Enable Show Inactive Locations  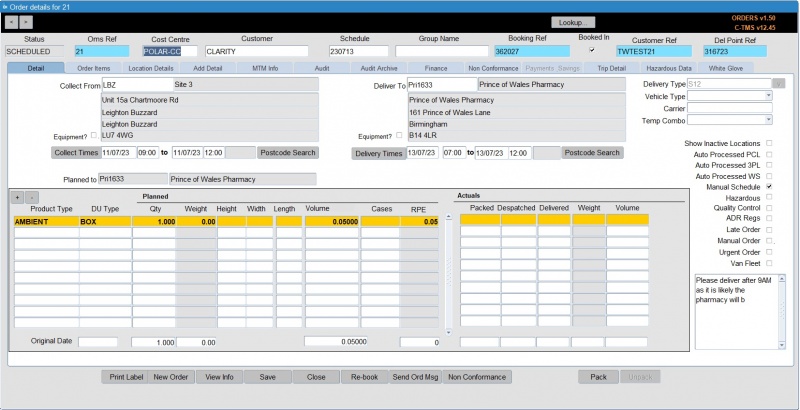[769, 143]
